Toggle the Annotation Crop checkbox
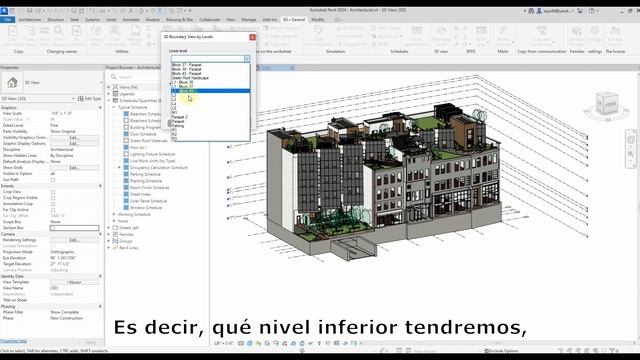 point(53,204)
